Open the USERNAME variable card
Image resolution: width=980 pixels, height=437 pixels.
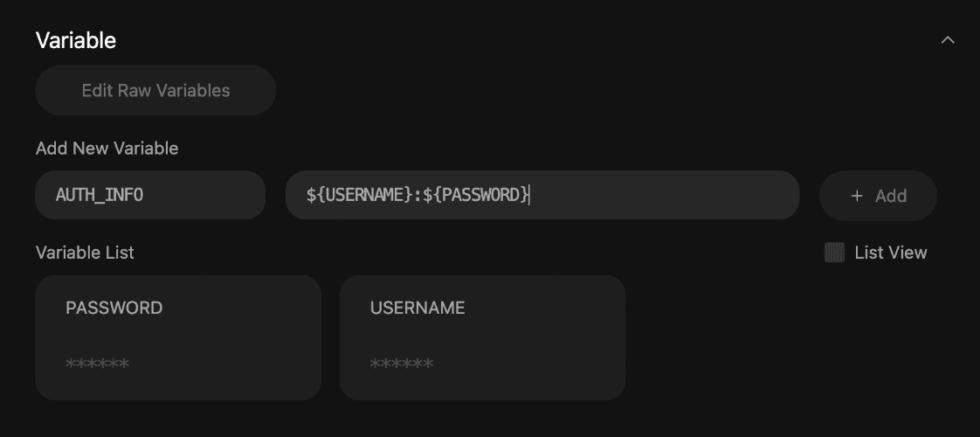point(482,337)
